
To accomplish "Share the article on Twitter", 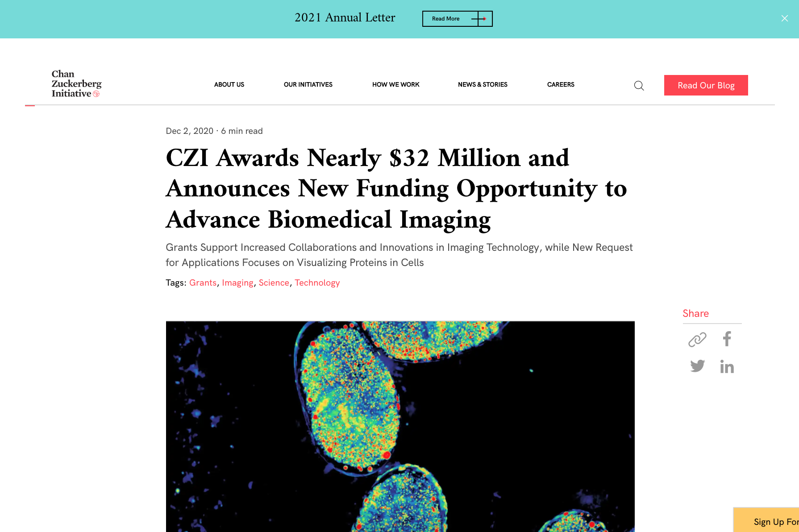I will coord(697,366).
